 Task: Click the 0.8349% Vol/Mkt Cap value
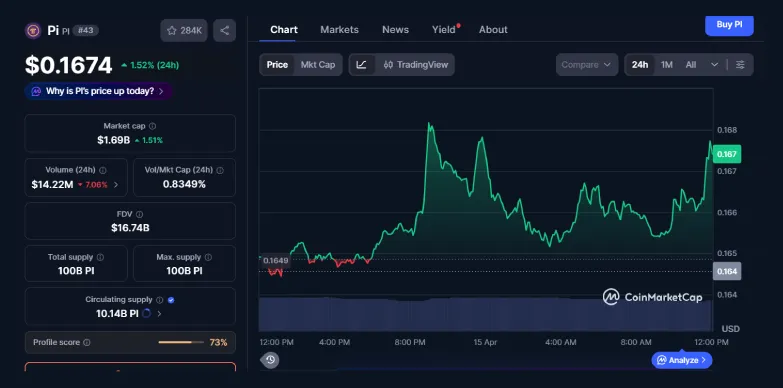(x=184, y=184)
